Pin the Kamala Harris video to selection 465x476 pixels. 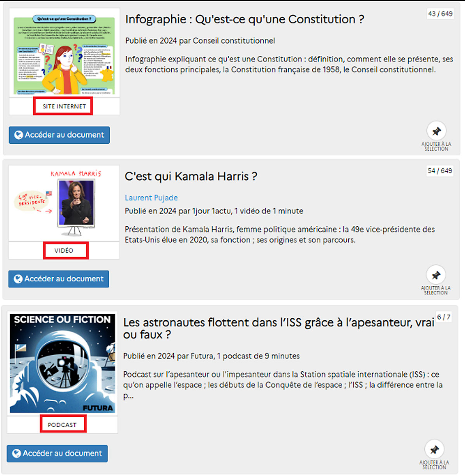pyautogui.click(x=436, y=275)
